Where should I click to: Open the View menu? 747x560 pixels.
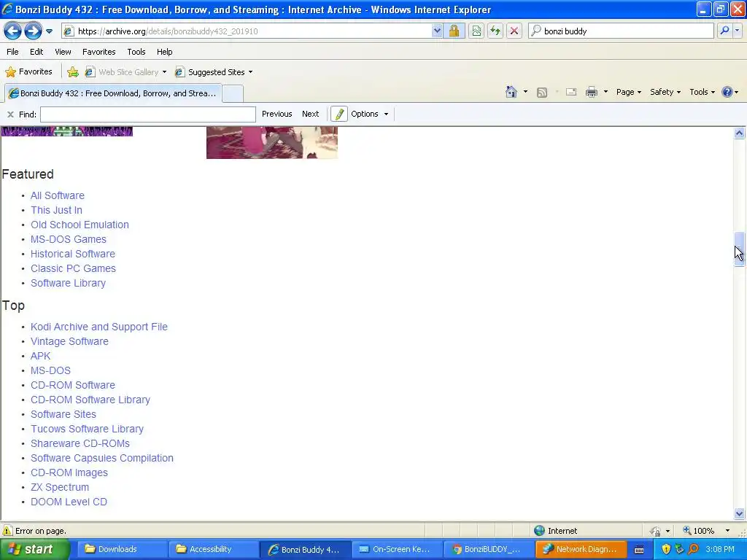point(63,52)
